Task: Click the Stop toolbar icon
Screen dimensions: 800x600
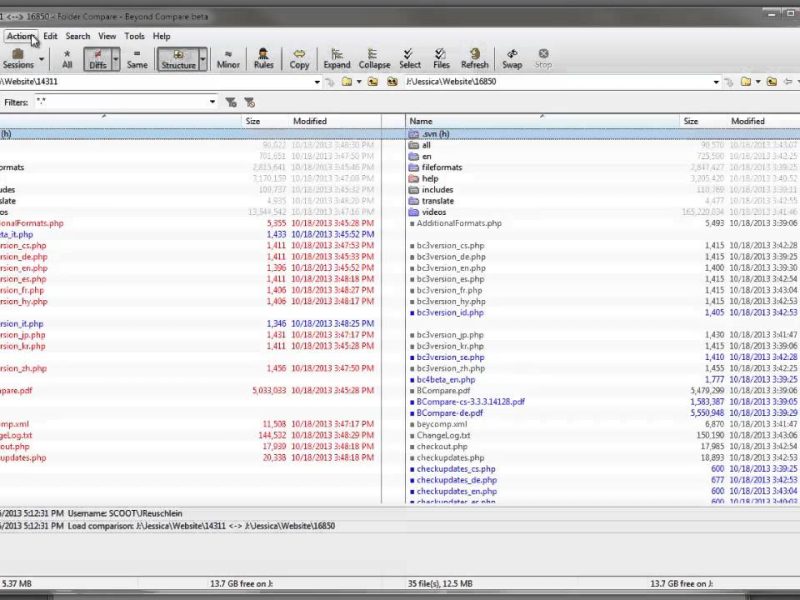Action: pos(543,59)
